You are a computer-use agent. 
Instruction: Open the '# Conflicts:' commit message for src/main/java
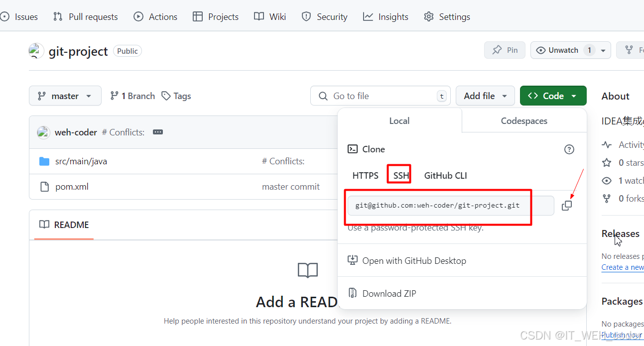(283, 161)
